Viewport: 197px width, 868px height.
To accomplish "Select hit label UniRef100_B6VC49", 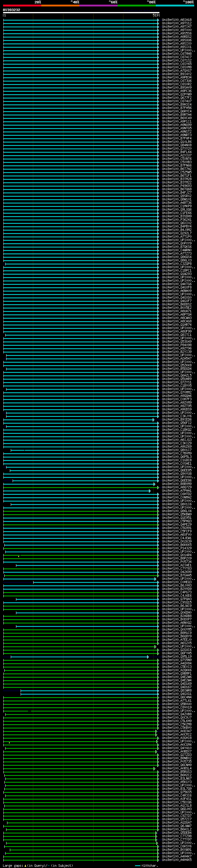I will click(177, 118).
